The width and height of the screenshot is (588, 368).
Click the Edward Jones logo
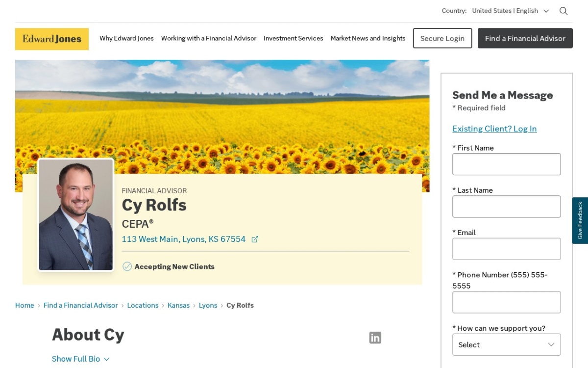(x=52, y=39)
